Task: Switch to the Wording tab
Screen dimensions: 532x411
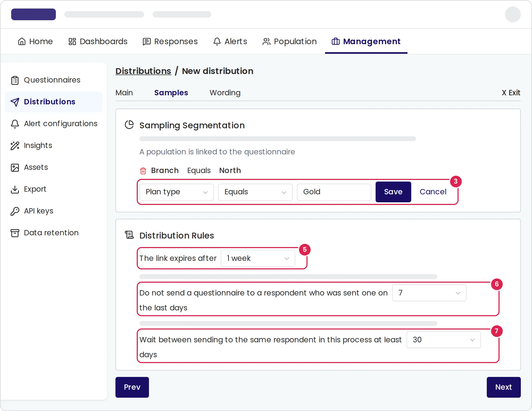Action: click(x=225, y=93)
